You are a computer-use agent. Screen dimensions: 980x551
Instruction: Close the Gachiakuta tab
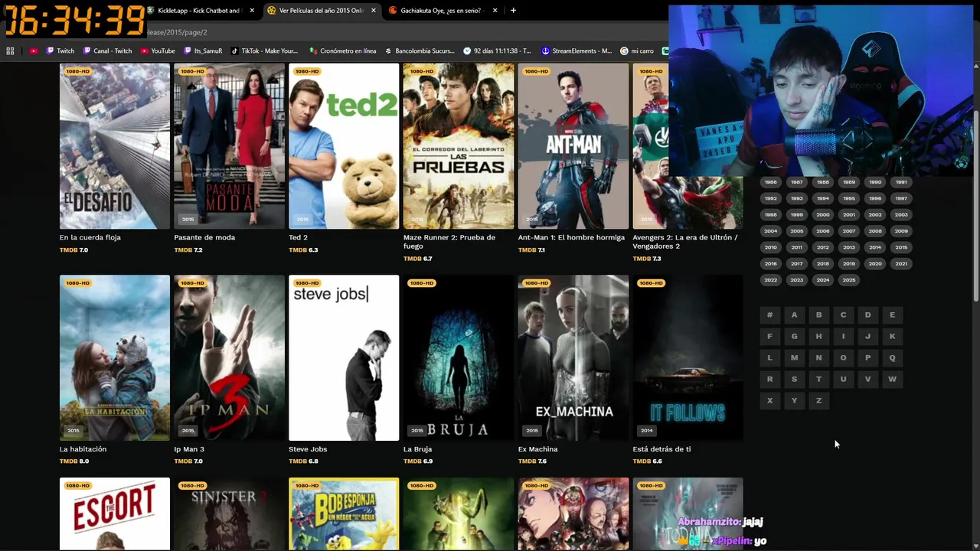[495, 11]
